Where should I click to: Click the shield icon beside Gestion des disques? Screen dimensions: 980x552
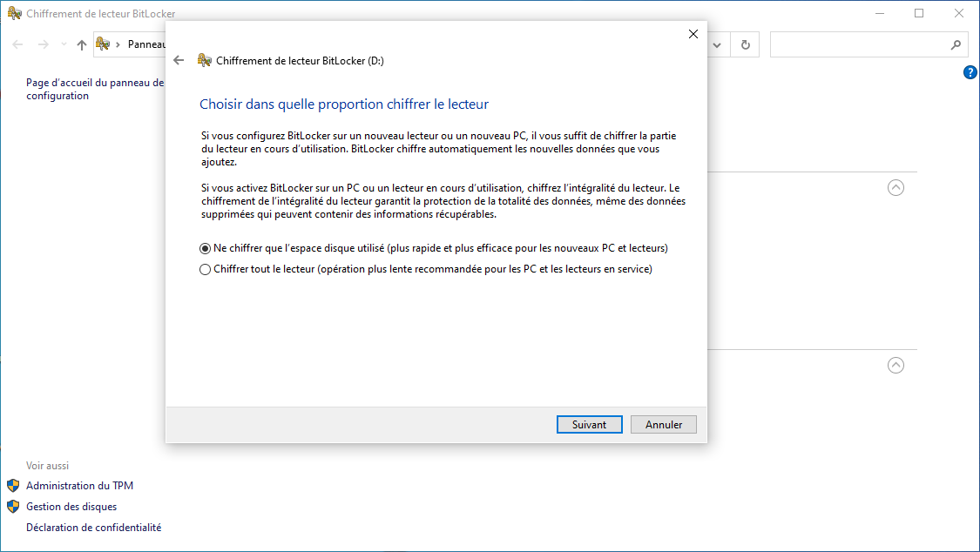click(13, 507)
